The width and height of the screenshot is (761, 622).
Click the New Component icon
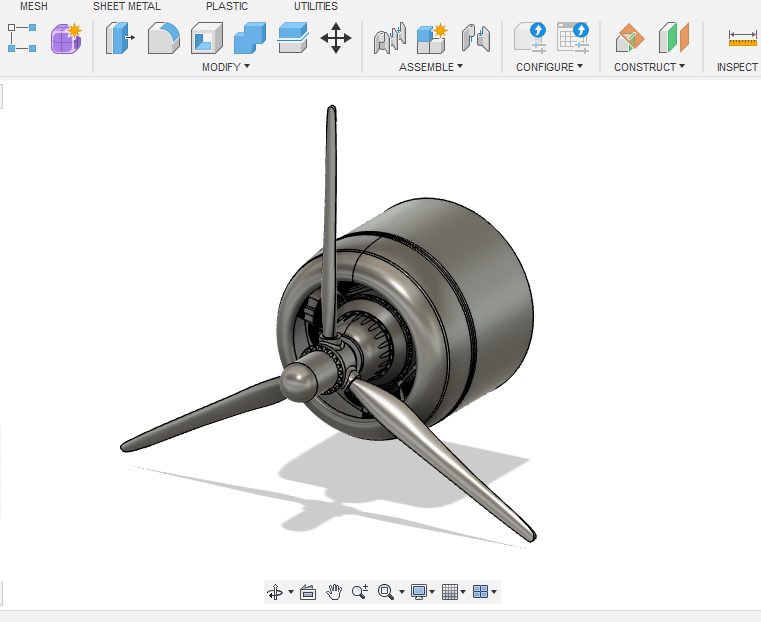point(432,38)
